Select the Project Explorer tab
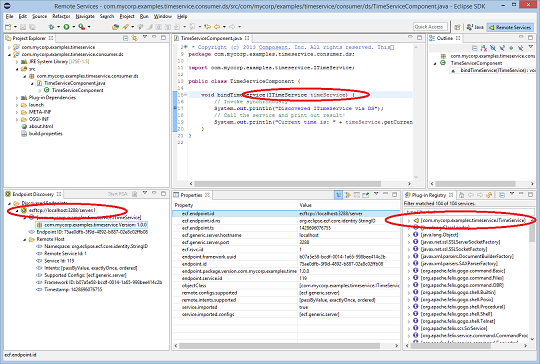The width and height of the screenshot is (540, 364). point(29,38)
